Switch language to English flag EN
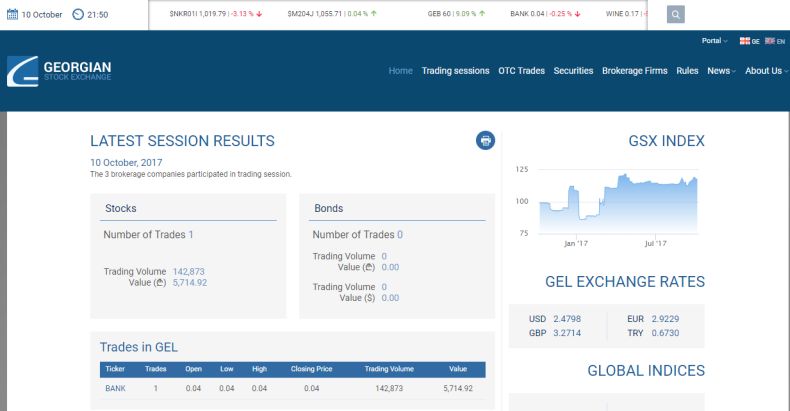 [x=775, y=41]
